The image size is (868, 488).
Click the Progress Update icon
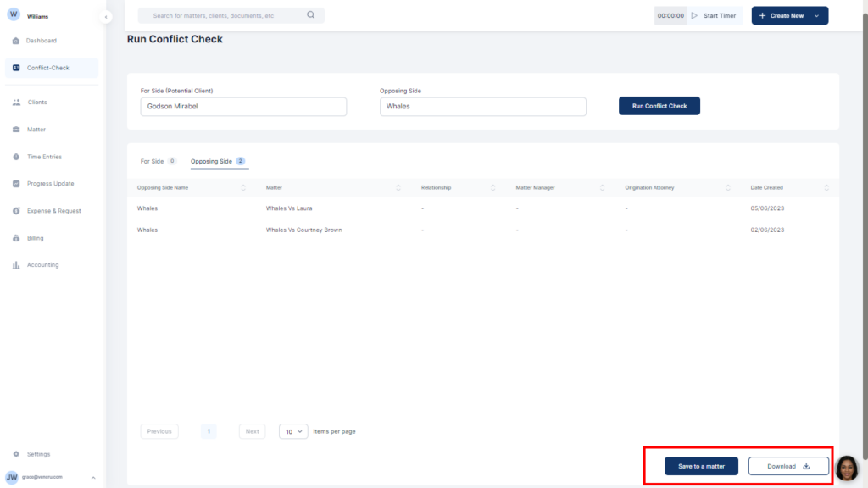(x=16, y=184)
